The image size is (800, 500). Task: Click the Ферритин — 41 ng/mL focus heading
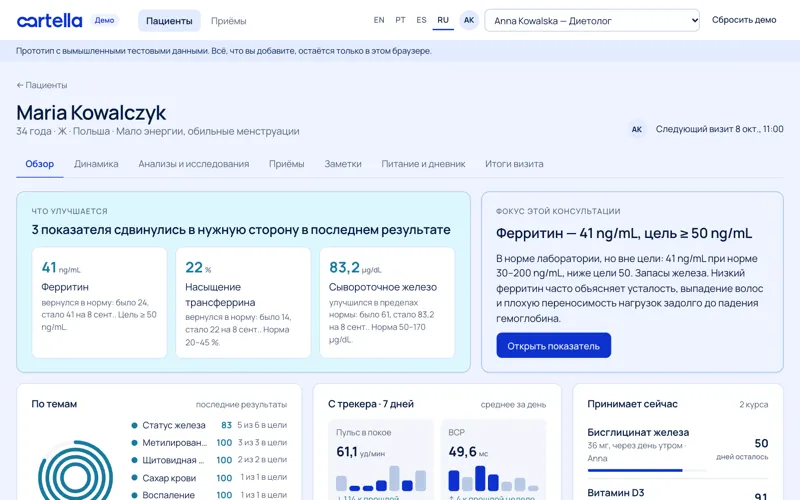click(624, 233)
